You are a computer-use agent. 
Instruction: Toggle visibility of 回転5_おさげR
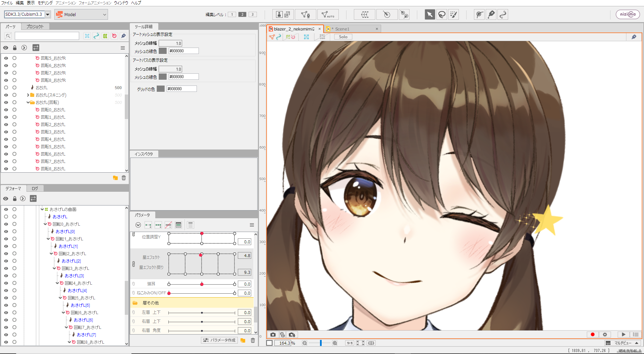6,58
